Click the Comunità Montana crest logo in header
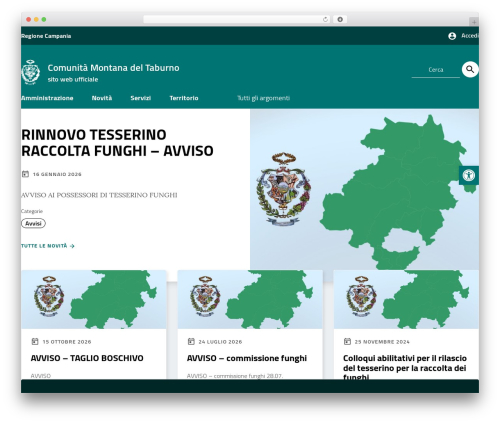The image size is (500, 423). pyautogui.click(x=31, y=72)
